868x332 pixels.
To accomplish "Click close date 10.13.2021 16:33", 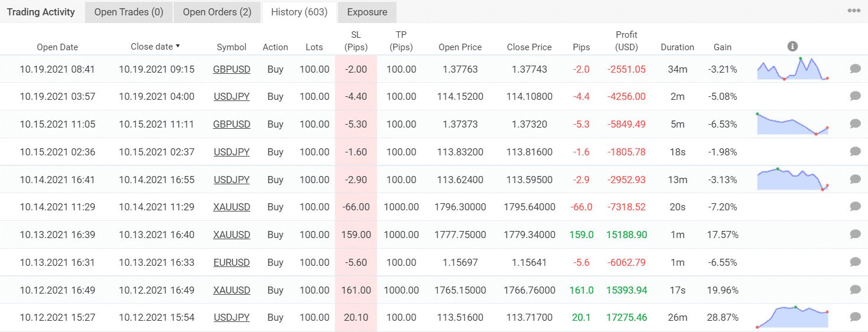I will click(x=156, y=262).
